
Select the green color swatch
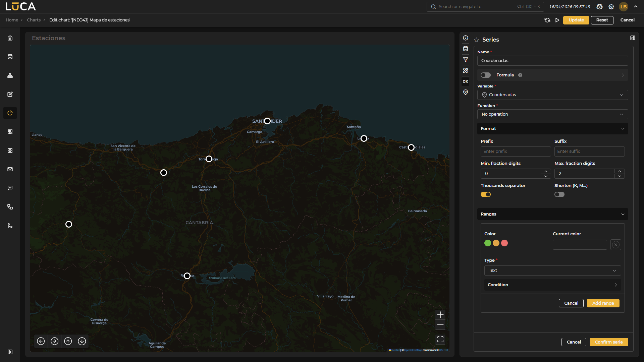pyautogui.click(x=488, y=243)
